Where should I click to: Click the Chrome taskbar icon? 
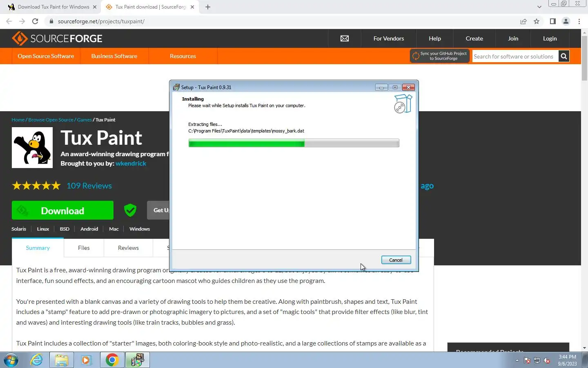112,360
